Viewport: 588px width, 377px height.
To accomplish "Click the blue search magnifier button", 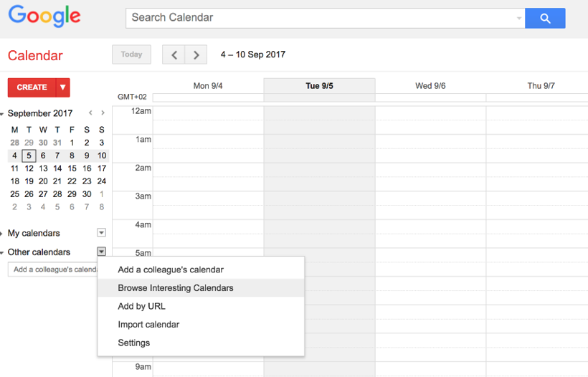I will (x=545, y=18).
